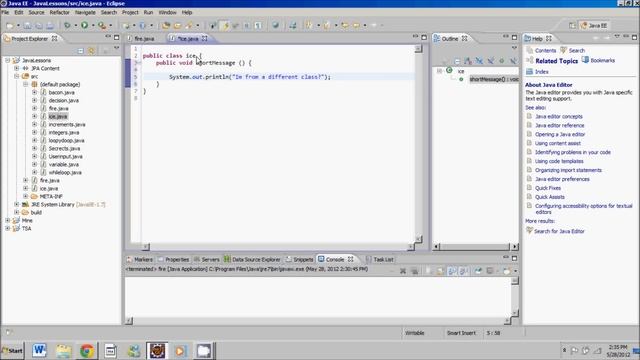Screen dimensions: 640x360
Task: Click Remove All Terminated Launches in Console
Action: pyautogui.click(x=415, y=271)
